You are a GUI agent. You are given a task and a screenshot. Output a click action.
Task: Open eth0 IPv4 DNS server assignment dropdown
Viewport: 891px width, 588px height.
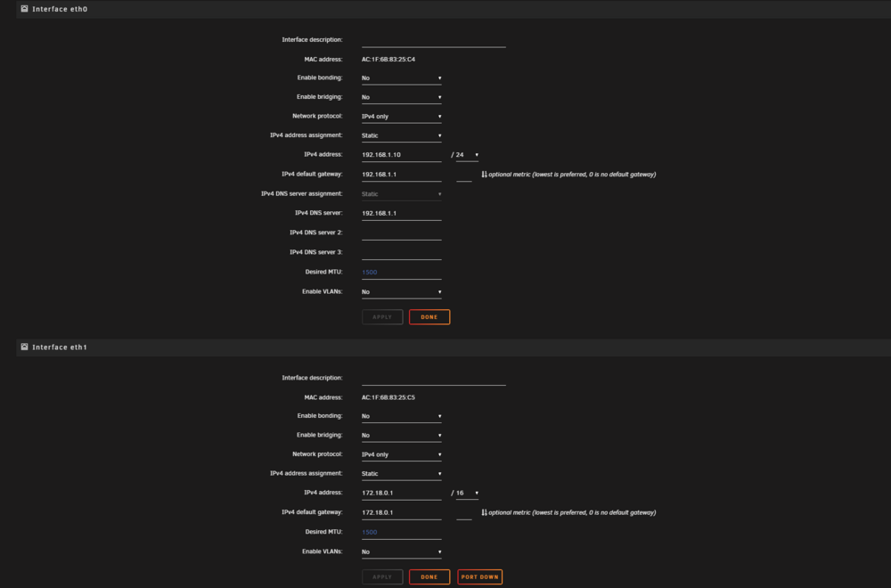[401, 194]
